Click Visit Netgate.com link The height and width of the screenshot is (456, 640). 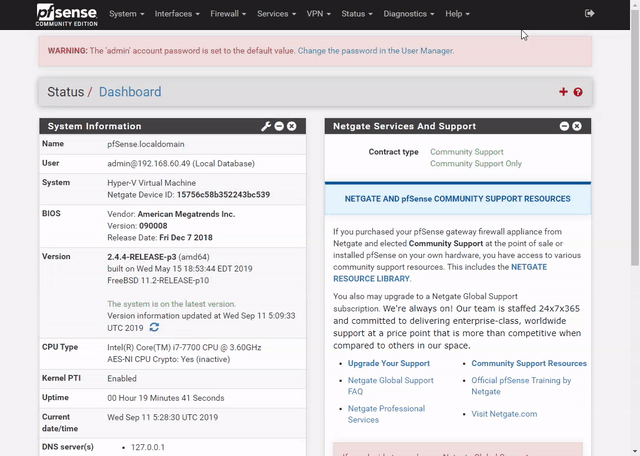pyautogui.click(x=504, y=414)
